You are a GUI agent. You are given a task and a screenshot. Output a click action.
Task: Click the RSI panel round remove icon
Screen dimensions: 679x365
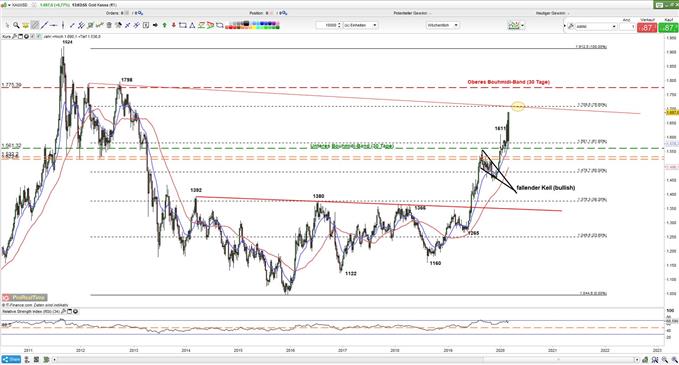(x=75, y=311)
